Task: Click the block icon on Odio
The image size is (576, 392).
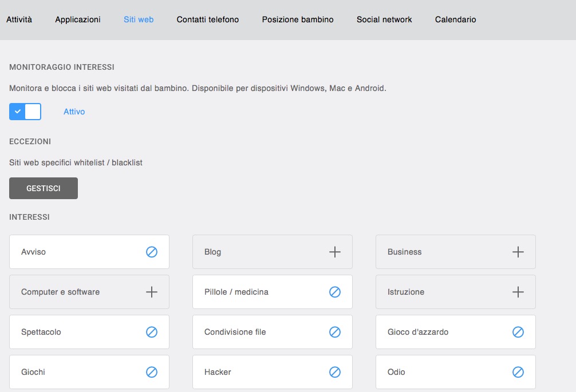Action: coord(518,372)
